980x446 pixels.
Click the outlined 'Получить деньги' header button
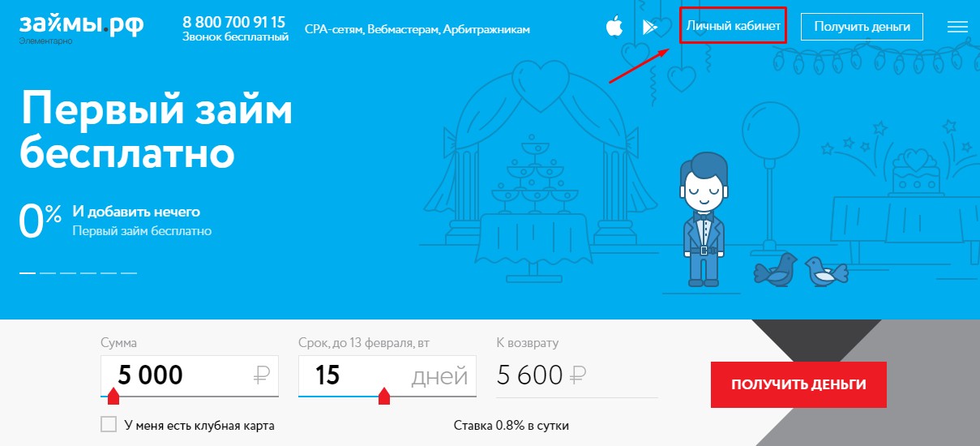click(x=862, y=26)
